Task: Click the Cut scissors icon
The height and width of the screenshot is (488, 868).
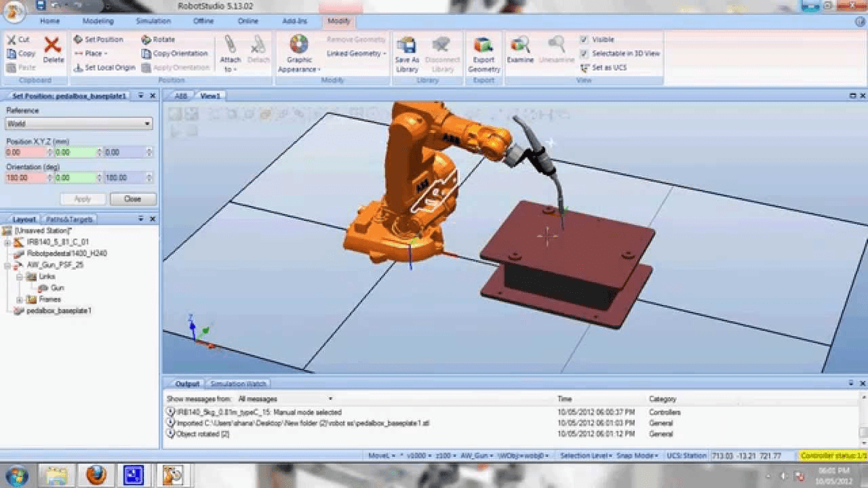Action: (x=11, y=40)
